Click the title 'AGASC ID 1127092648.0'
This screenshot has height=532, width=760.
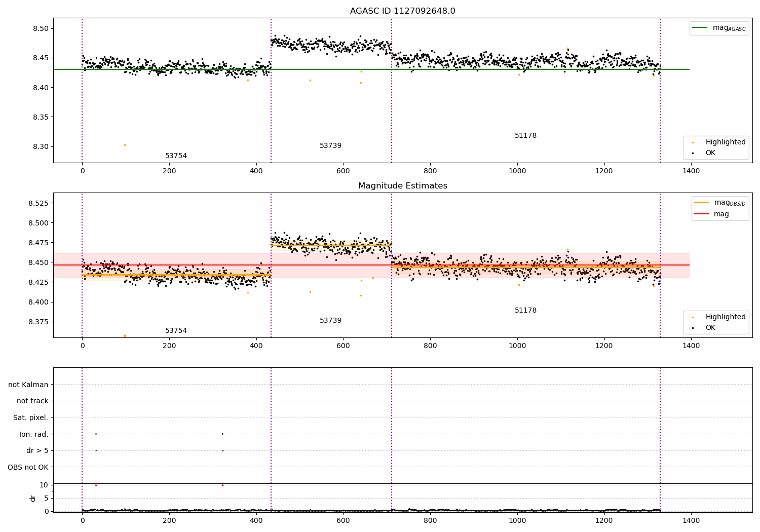click(402, 11)
